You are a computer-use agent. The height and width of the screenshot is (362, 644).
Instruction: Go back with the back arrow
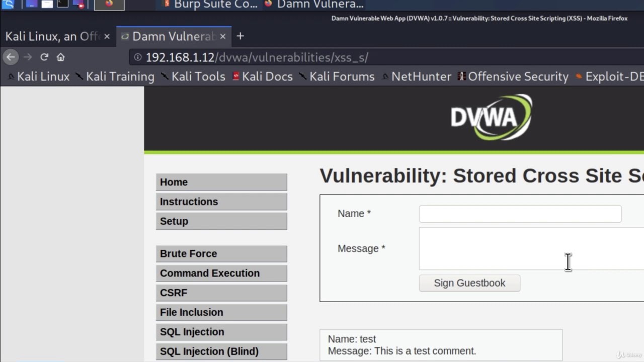pos(11,57)
